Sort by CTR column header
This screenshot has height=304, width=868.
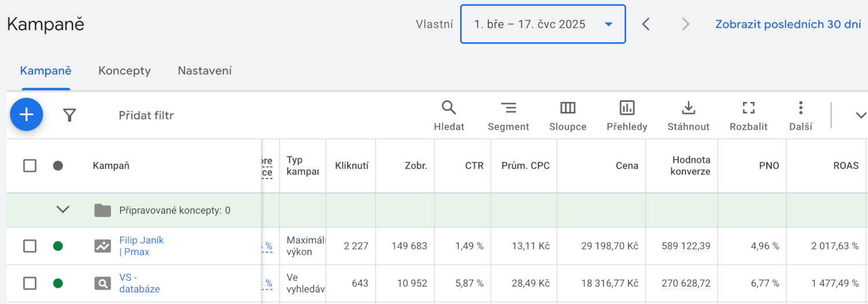click(475, 166)
